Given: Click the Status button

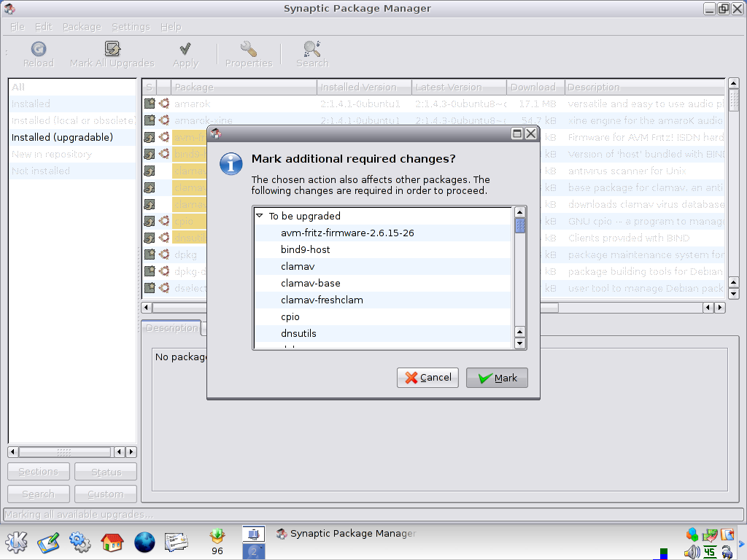Looking at the screenshot, I should click(106, 472).
